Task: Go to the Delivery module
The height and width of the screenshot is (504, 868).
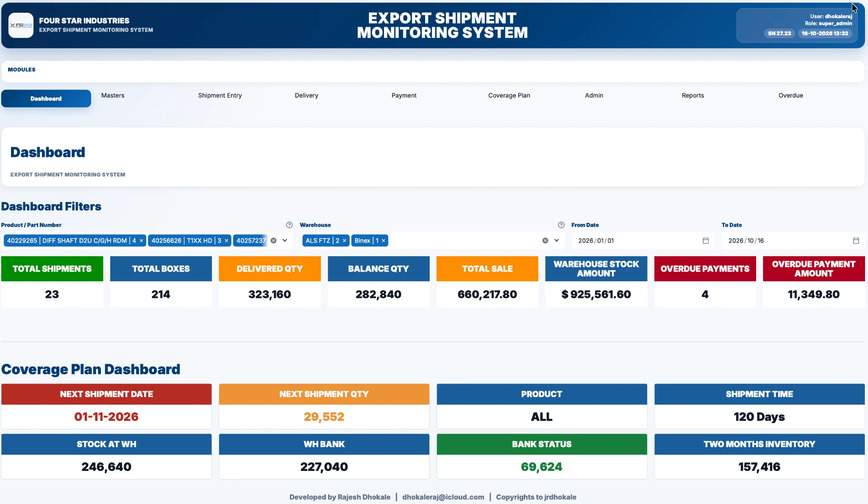Action: pos(306,95)
